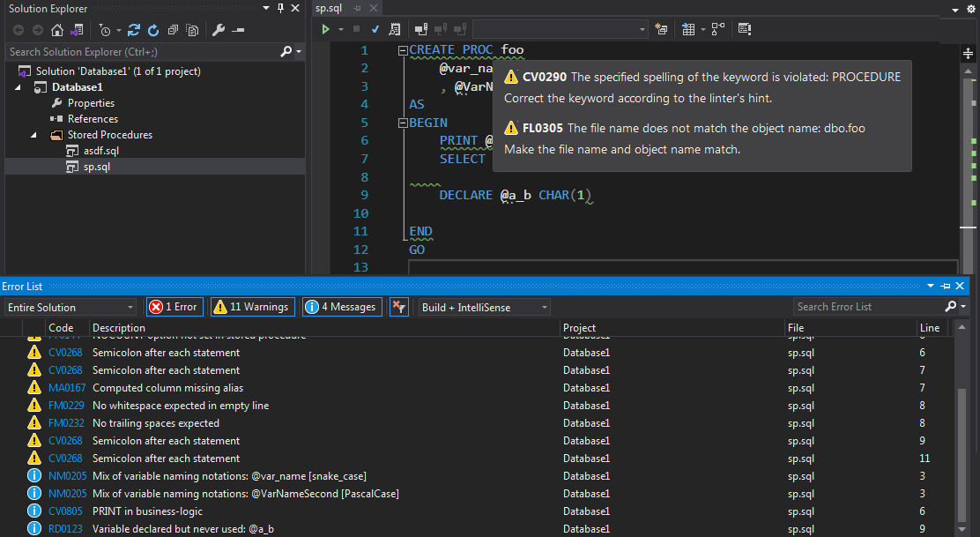Pin the sp.sql document tab

coord(358,8)
